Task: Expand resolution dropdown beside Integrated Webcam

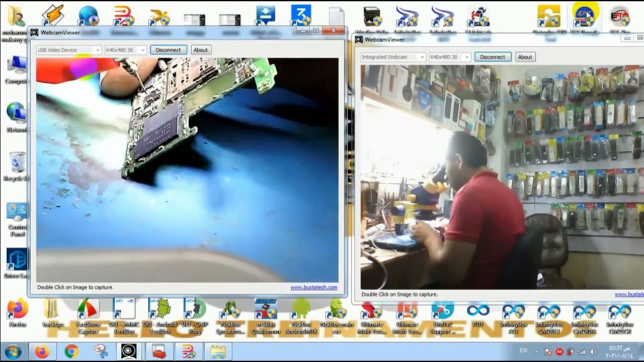Action: click(449, 57)
